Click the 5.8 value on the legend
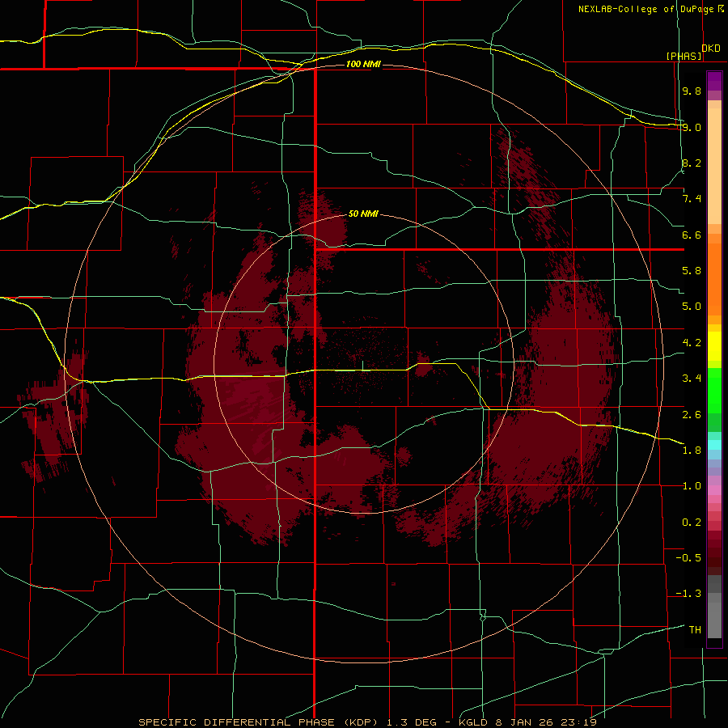 [x=692, y=271]
